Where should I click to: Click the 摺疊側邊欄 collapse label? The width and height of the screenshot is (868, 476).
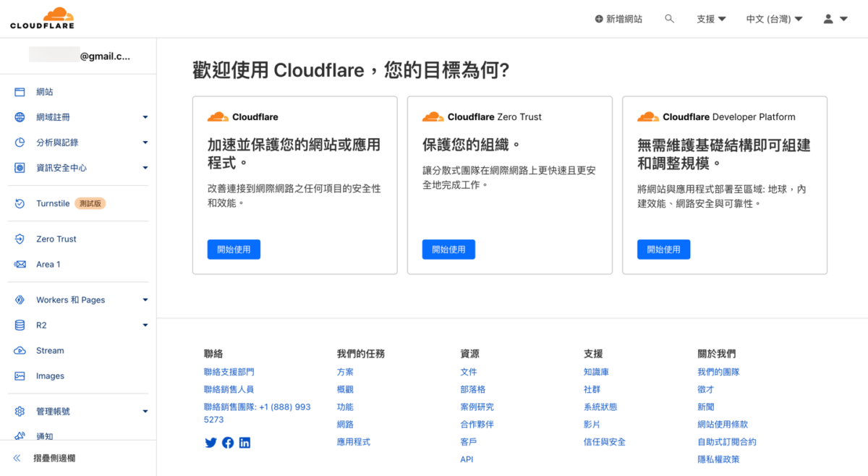[54, 459]
